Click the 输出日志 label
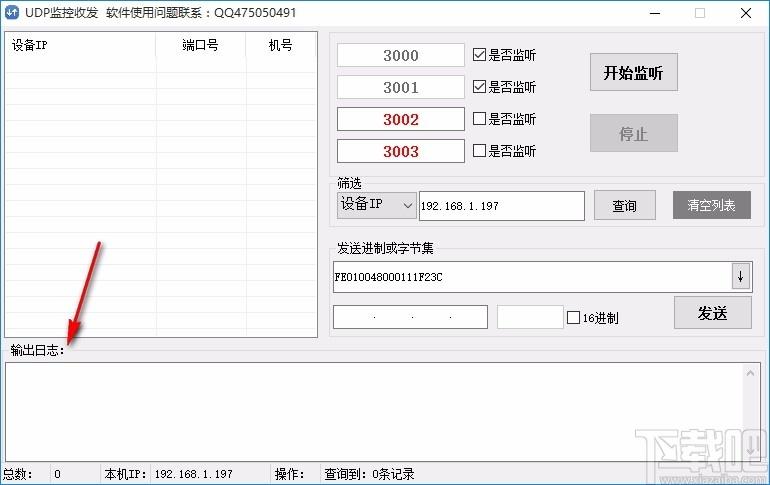Image resolution: width=770 pixels, height=485 pixels. [37, 350]
